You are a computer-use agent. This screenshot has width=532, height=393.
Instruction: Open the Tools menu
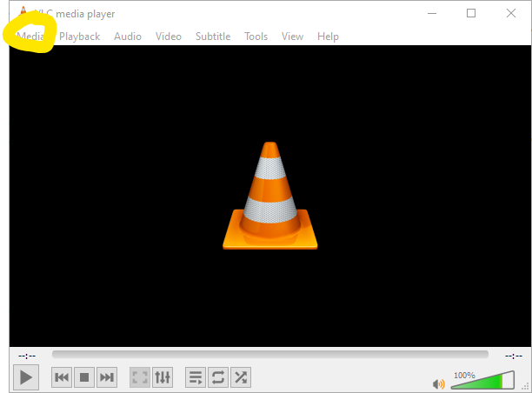256,37
